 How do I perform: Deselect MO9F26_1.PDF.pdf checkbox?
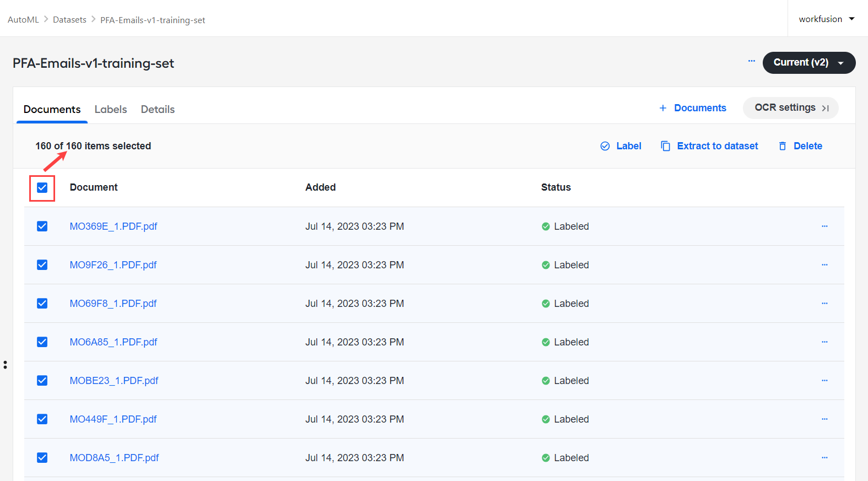(42, 265)
